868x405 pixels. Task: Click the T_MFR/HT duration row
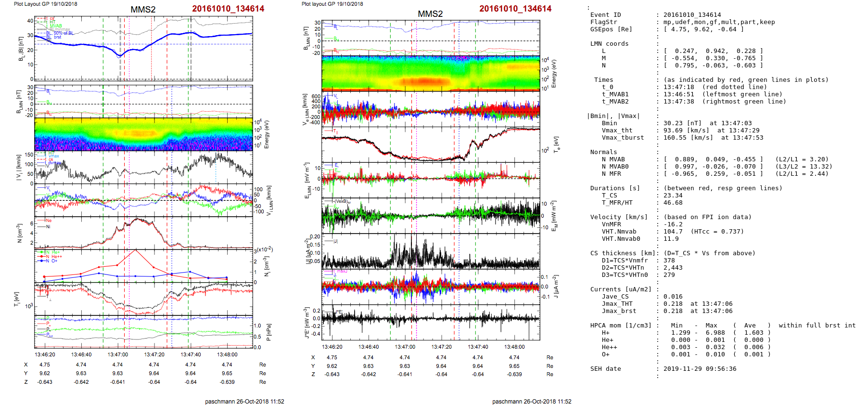tap(617, 203)
